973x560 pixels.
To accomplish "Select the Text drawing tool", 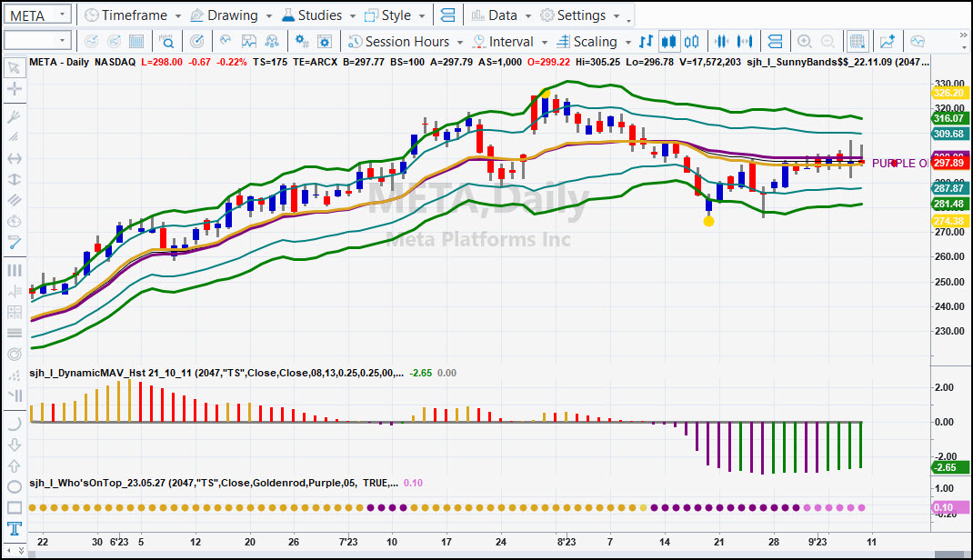I will point(14,528).
